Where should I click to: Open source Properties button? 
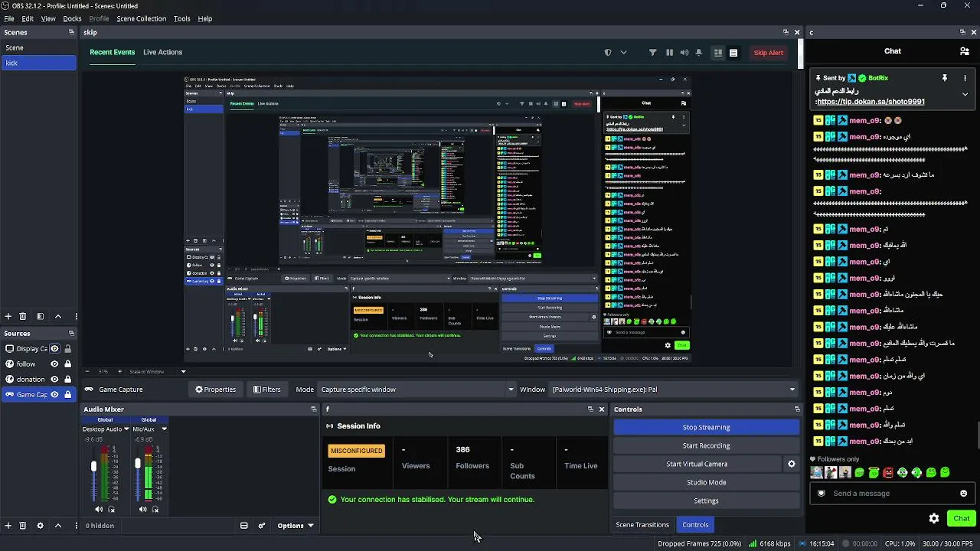[215, 390]
